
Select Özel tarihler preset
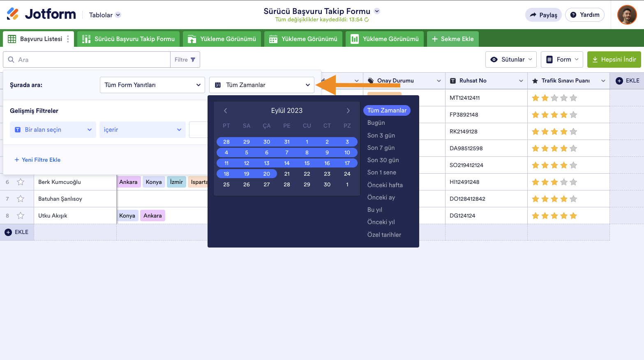(384, 235)
